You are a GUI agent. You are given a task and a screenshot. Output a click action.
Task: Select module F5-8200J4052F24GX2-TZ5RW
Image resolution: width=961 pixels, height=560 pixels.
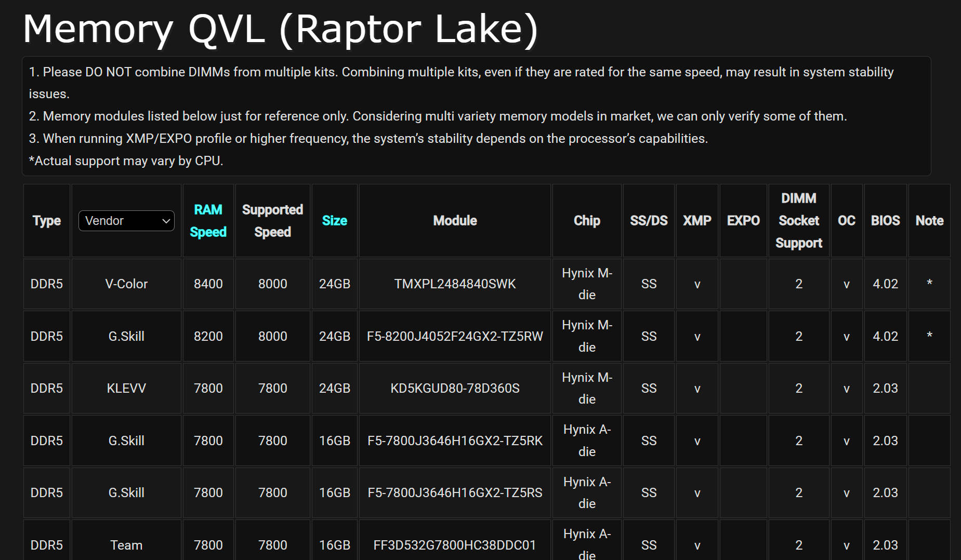(455, 336)
